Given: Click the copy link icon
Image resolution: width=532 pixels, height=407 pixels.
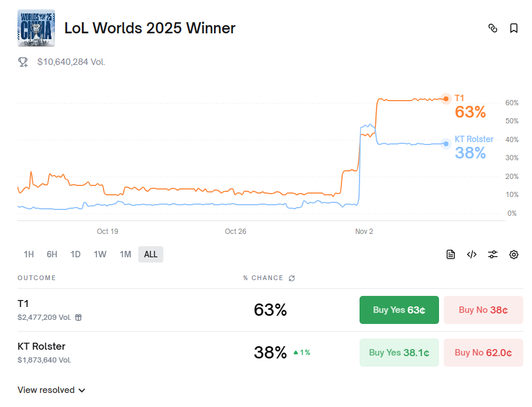Looking at the screenshot, I should click(x=493, y=28).
